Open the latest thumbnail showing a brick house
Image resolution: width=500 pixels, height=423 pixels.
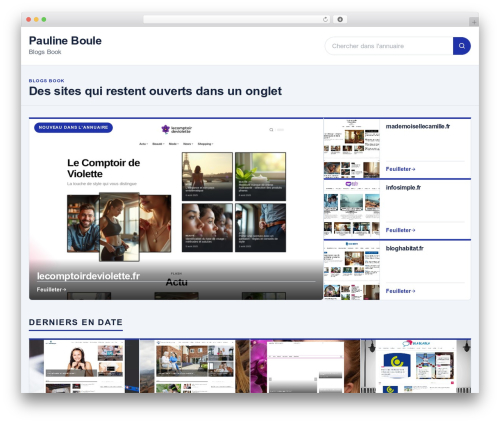pos(195,366)
